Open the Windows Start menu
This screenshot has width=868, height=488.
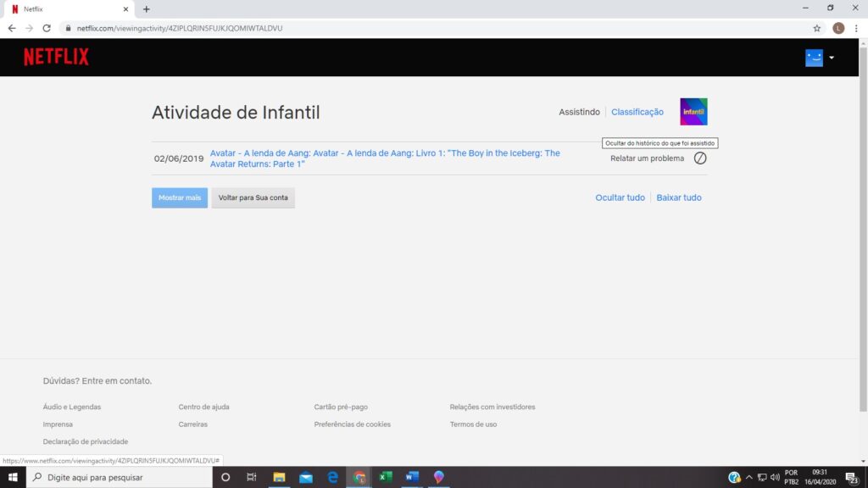click(x=13, y=477)
